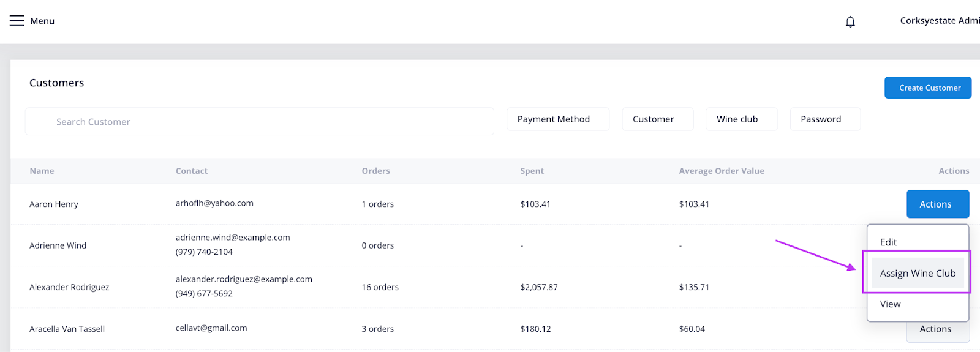
Task: Click the notification bell icon
Action: click(850, 22)
